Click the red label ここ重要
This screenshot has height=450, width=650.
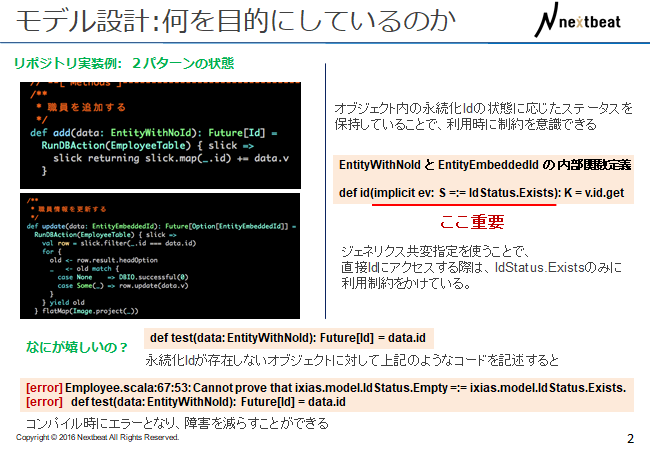point(472,222)
